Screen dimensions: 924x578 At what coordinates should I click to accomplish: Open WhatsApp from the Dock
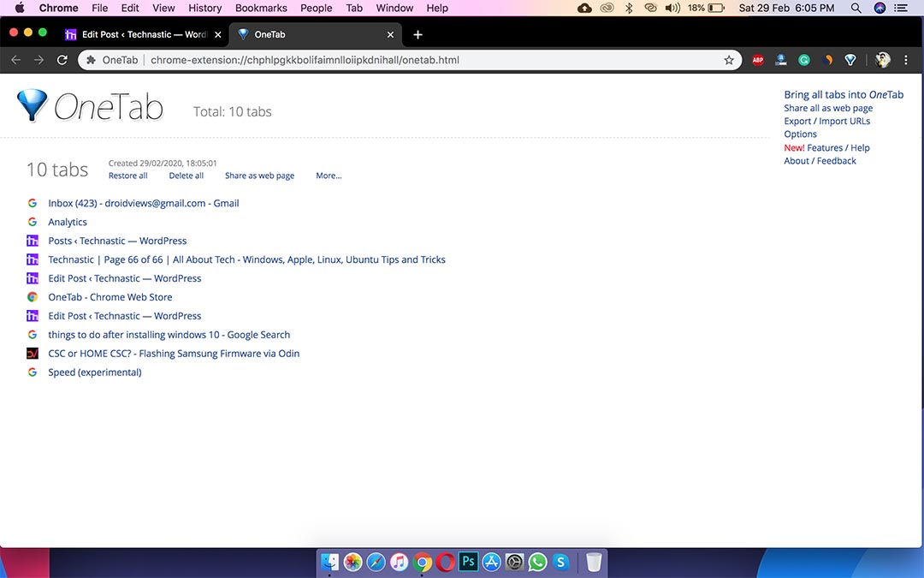point(537,562)
